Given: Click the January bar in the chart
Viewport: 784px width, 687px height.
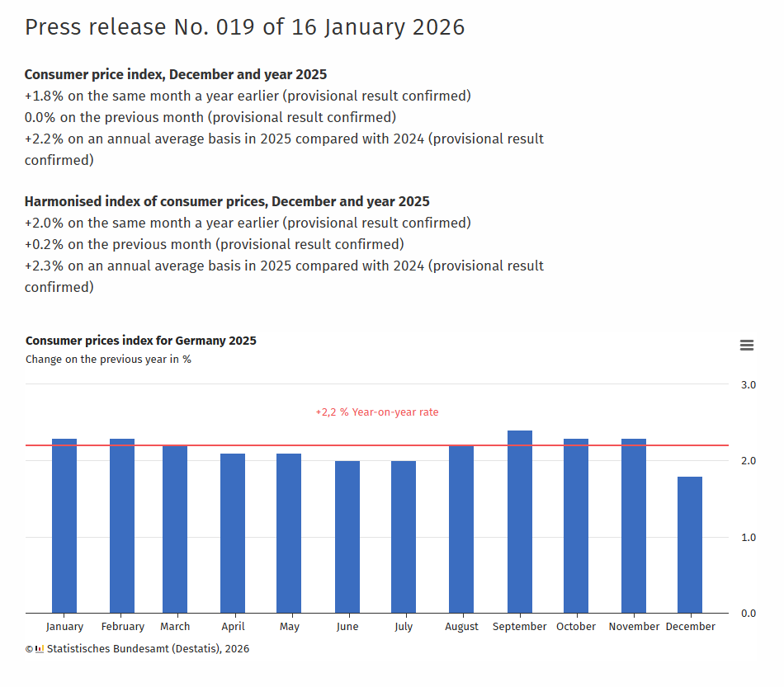Looking at the screenshot, I should click(64, 528).
